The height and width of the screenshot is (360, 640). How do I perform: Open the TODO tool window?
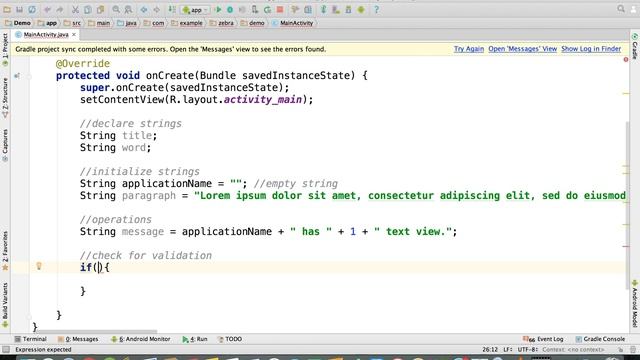230,339
